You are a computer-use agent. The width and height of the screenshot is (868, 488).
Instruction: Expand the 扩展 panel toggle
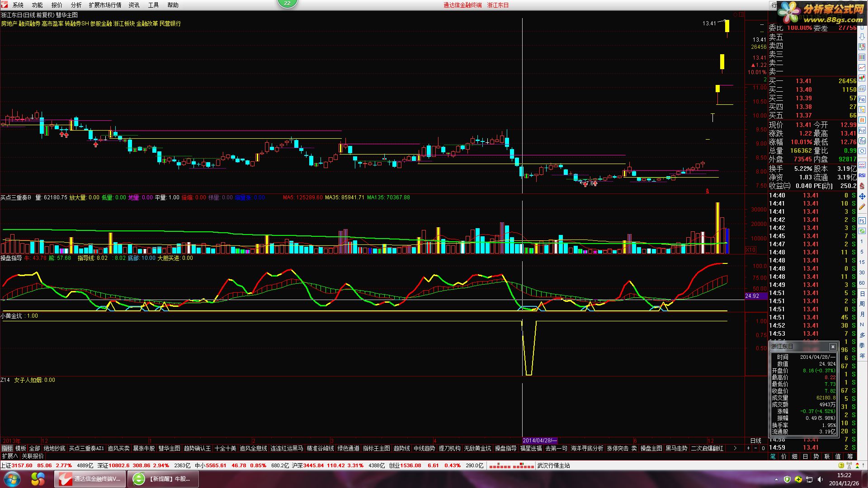pos(9,456)
